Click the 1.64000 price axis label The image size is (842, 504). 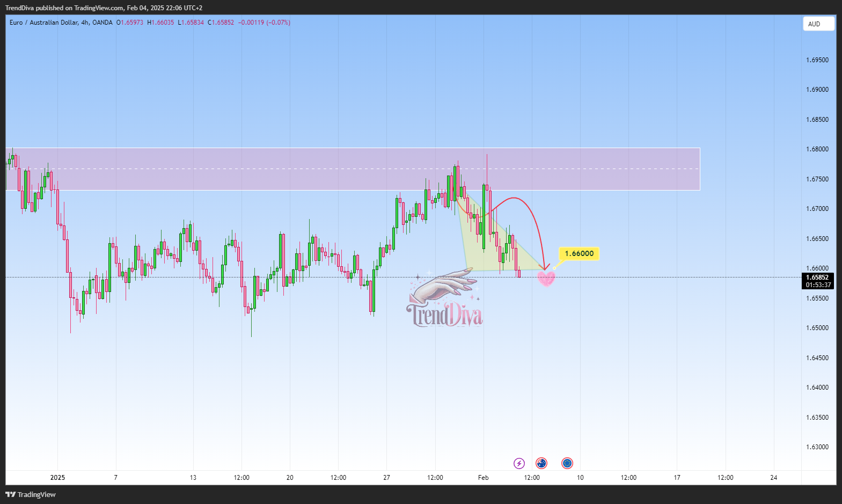(x=817, y=388)
